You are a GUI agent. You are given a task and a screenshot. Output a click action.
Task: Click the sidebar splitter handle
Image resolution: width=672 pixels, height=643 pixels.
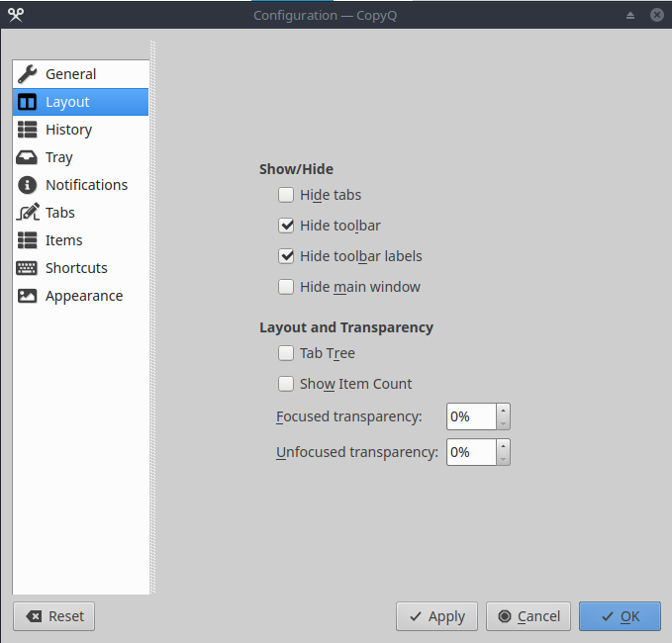pos(152,317)
